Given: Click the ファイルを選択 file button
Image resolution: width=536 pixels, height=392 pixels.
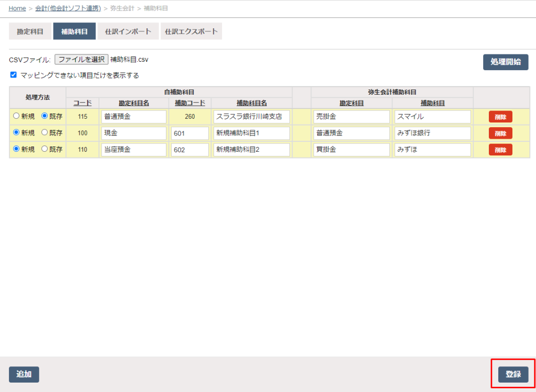Looking at the screenshot, I should click(x=81, y=60).
